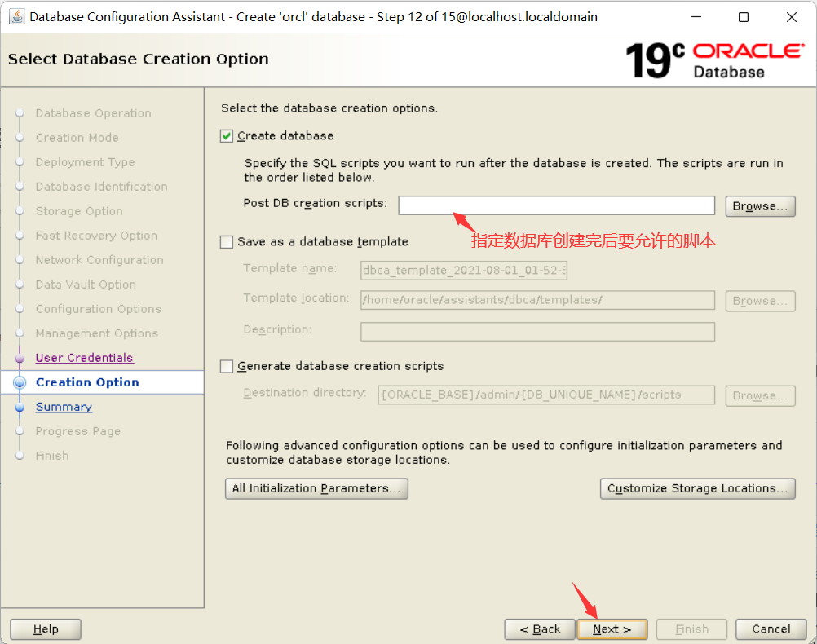817x644 pixels.
Task: Maximize the Database Configuration Assistant window
Action: [x=744, y=17]
